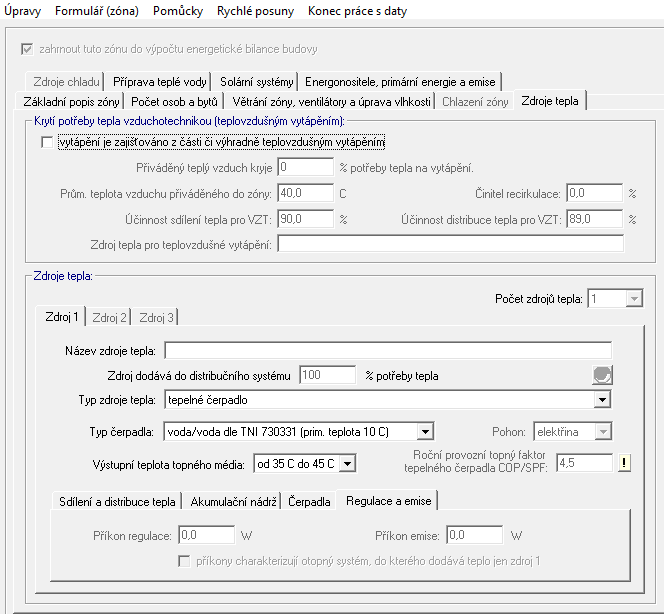Viewport: 664px width, 614px height.
Task: Expand Typ čerpadla dropdown
Action: [x=425, y=432]
